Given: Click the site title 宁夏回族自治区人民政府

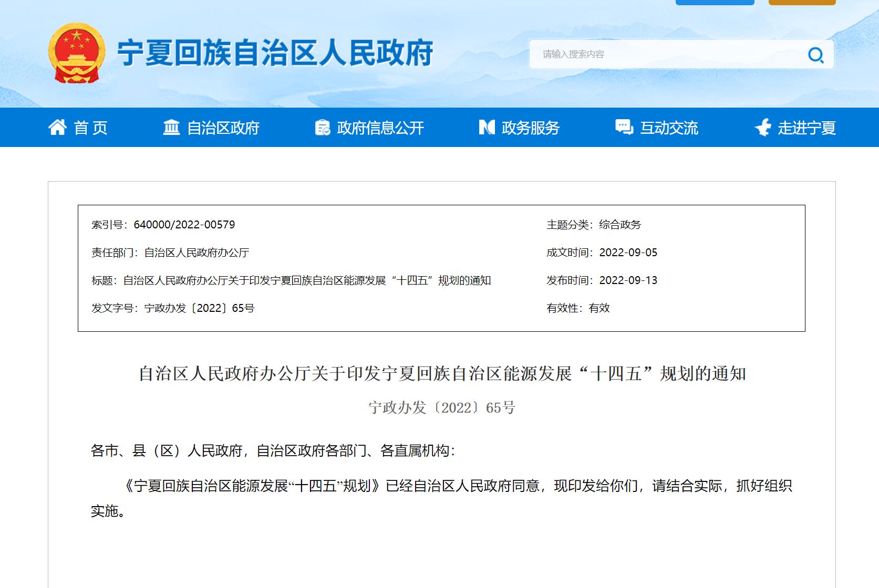Looking at the screenshot, I should click(x=278, y=51).
